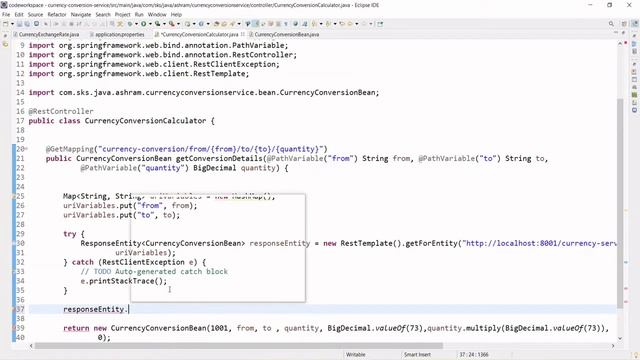Click the Open Type toolbar icon
This screenshot has width=640, height=360.
click(x=216, y=24)
